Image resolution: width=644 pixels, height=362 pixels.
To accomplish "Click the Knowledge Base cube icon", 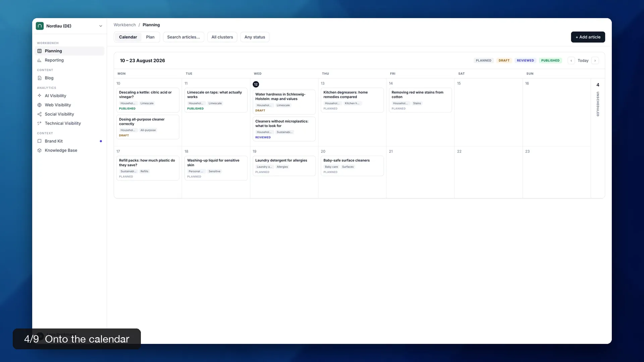I will (40, 150).
